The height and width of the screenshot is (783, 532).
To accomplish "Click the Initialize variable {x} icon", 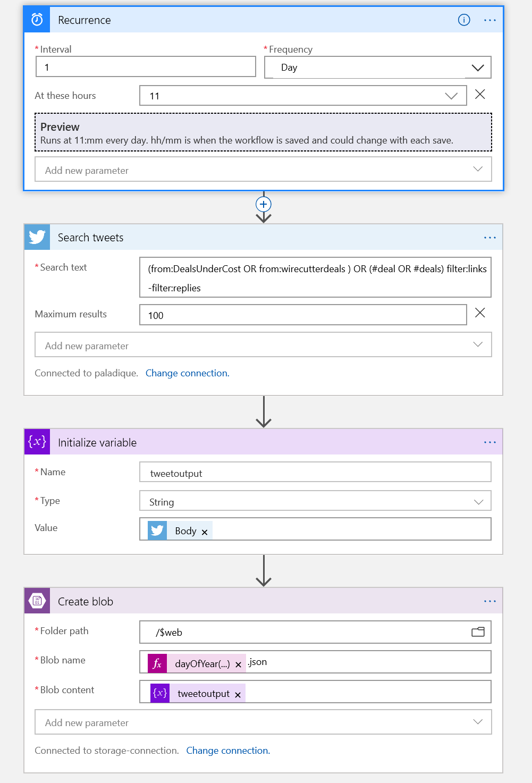I will coord(37,441).
